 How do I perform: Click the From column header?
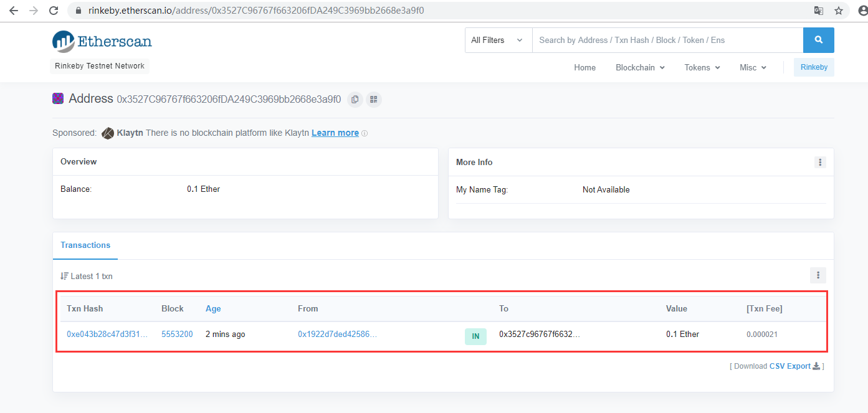coord(308,308)
